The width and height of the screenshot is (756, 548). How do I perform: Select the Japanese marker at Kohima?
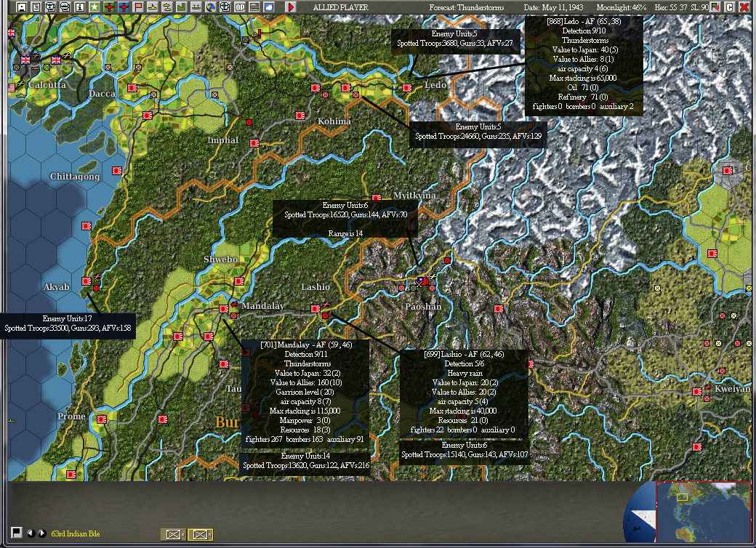pos(300,116)
